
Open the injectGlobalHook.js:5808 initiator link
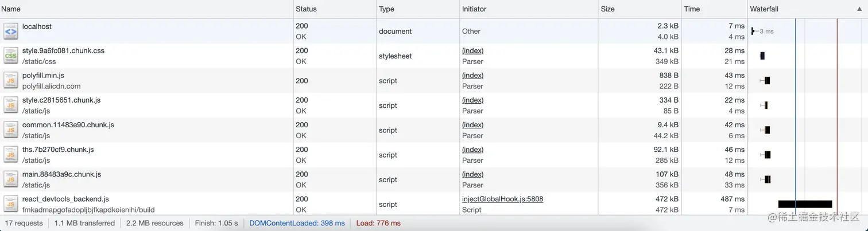[x=502, y=199]
